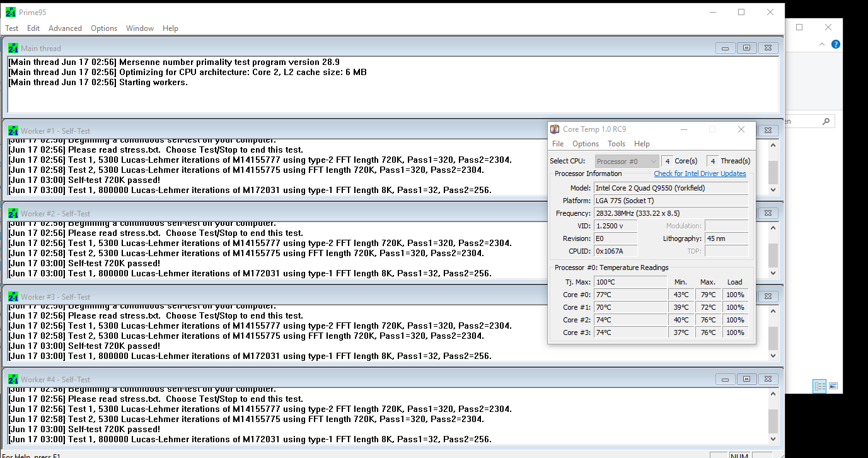Switch to details view in background window
Image resolution: width=868 pixels, height=458 pixels.
(819, 386)
